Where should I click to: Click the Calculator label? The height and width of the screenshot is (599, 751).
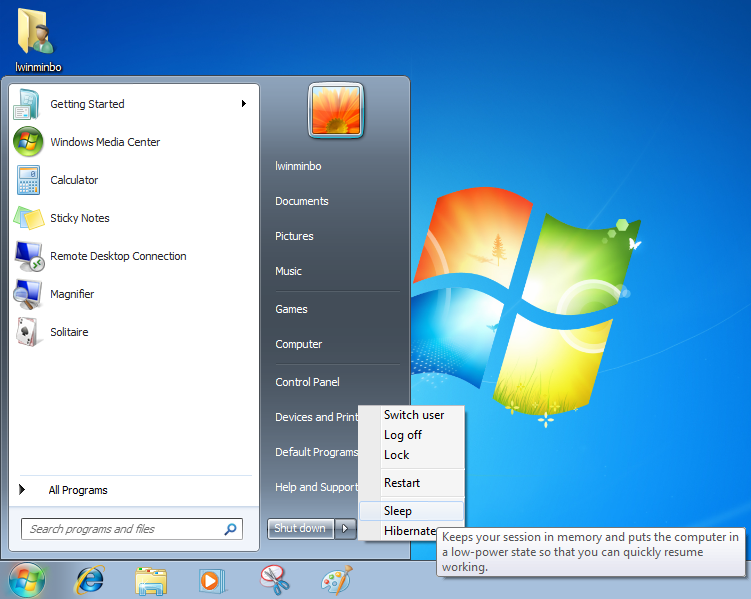pos(74,180)
